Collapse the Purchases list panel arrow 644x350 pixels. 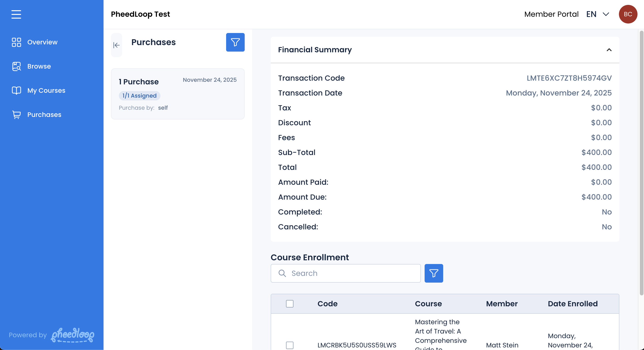tap(117, 45)
